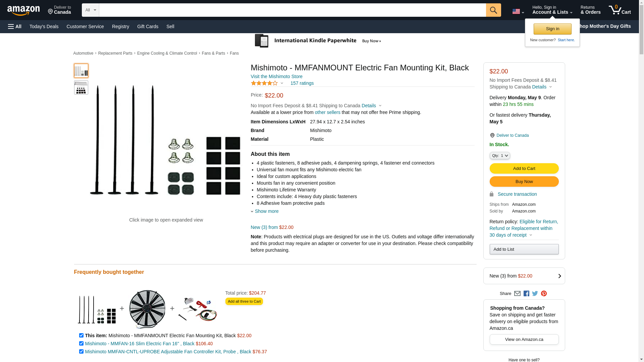Share product via email icon

(x=517, y=294)
